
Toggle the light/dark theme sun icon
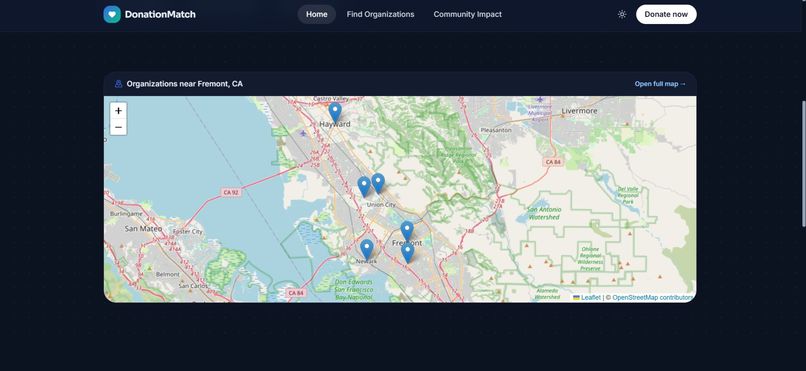(622, 14)
